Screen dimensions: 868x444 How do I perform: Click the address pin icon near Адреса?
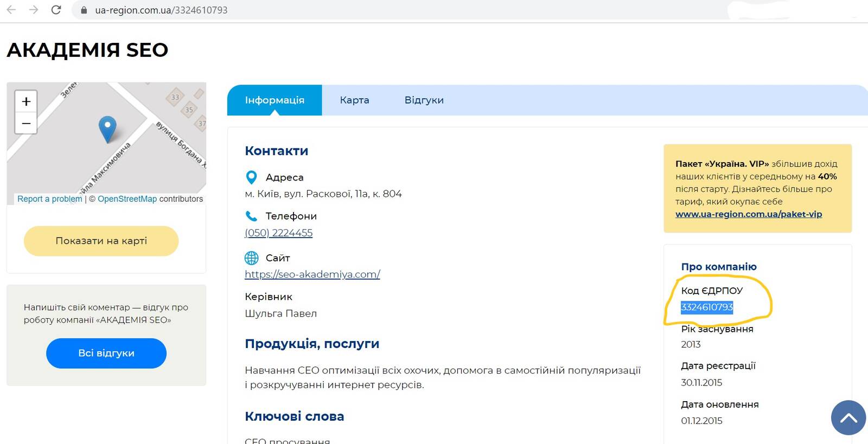(251, 177)
